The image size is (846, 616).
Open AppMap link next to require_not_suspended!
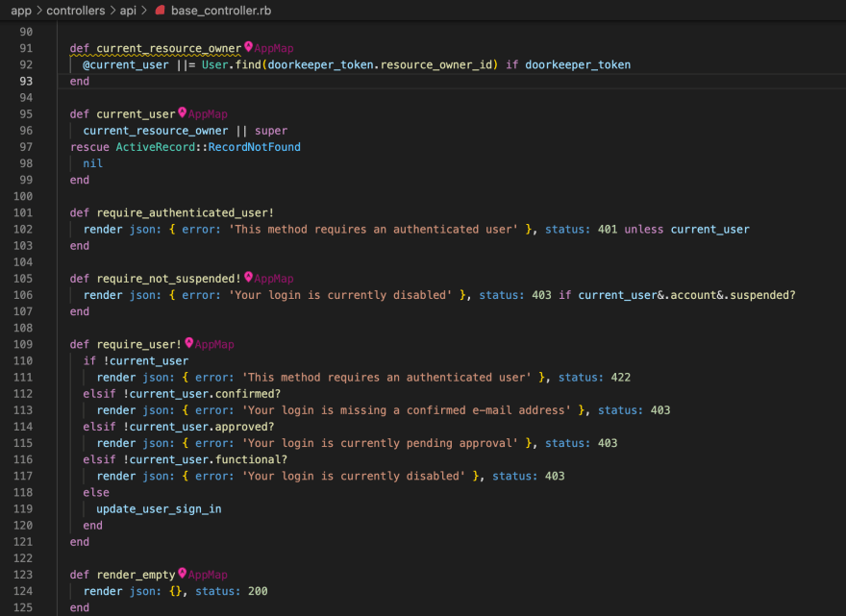(274, 279)
